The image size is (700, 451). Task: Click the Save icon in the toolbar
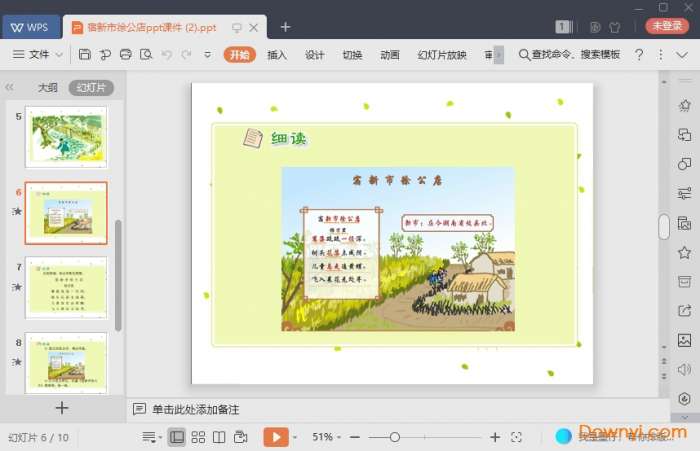(x=84, y=54)
